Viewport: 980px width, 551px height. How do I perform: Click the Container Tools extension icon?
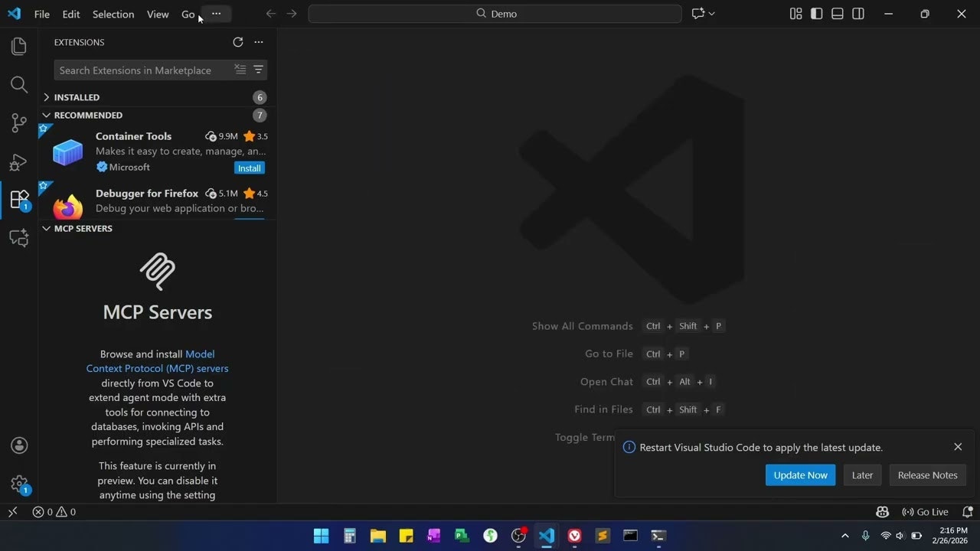(x=67, y=152)
